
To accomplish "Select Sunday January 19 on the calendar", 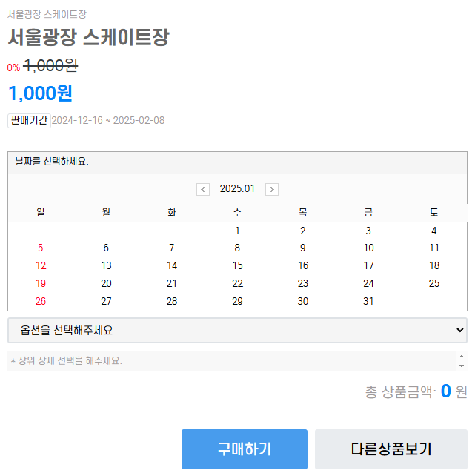I will point(41,283).
